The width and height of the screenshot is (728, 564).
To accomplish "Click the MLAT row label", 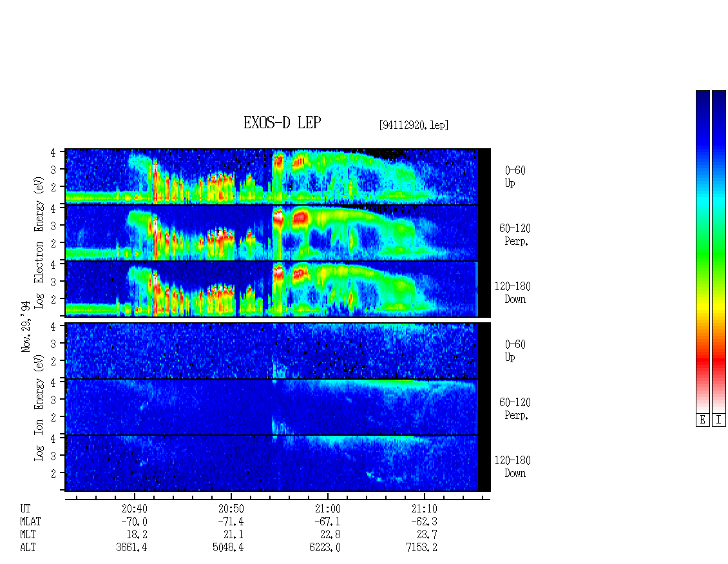I will [x=30, y=521].
